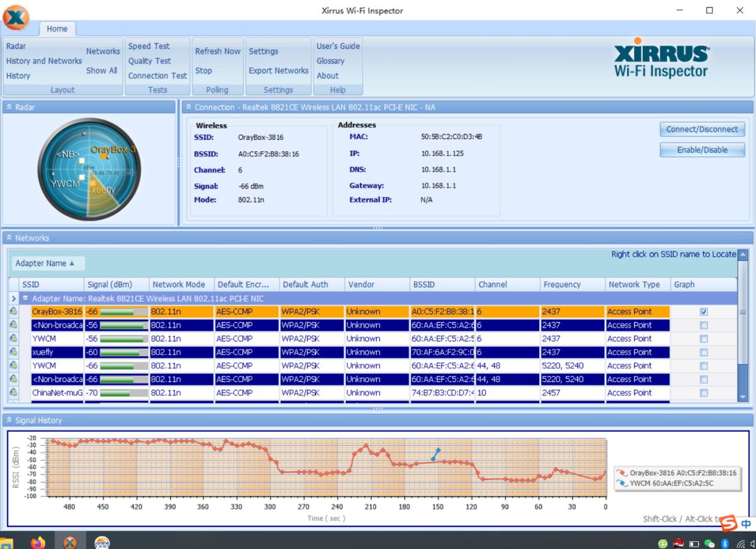The height and width of the screenshot is (549, 756).
Task: Collapse the Signal History panel
Action: 9,421
